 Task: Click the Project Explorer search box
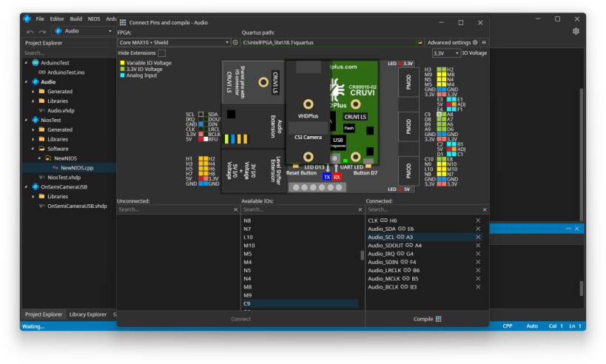pyautogui.click(x=69, y=53)
